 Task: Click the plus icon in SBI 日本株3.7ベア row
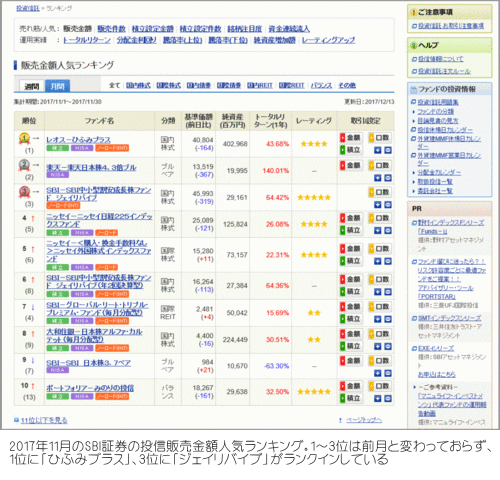click(377, 373)
